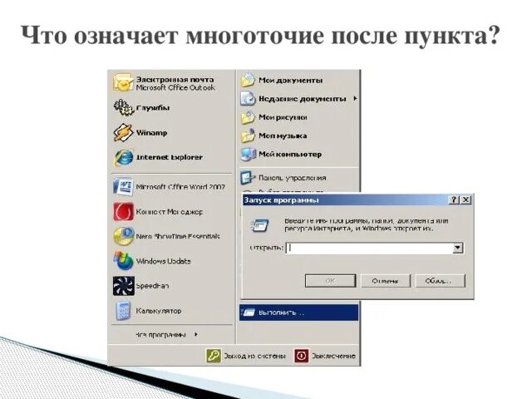The width and height of the screenshot is (532, 399).
Task: Click the Nero ShowTime Essentials label text
Action: point(178,236)
